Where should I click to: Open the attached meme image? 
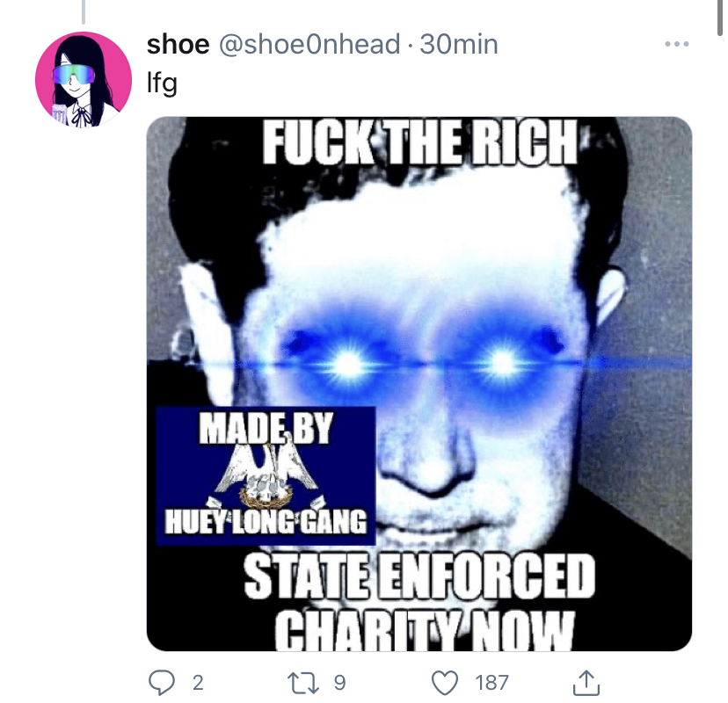419,384
